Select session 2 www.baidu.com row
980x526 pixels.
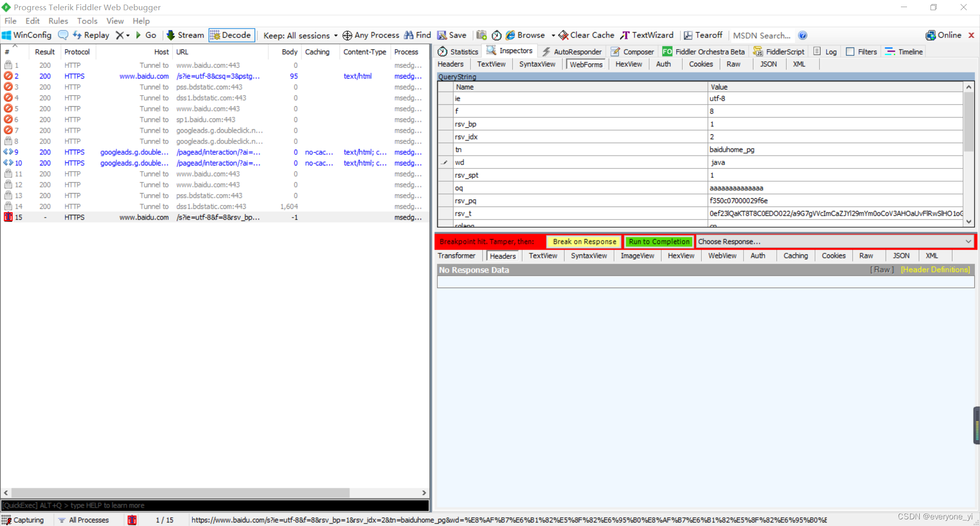[214, 76]
